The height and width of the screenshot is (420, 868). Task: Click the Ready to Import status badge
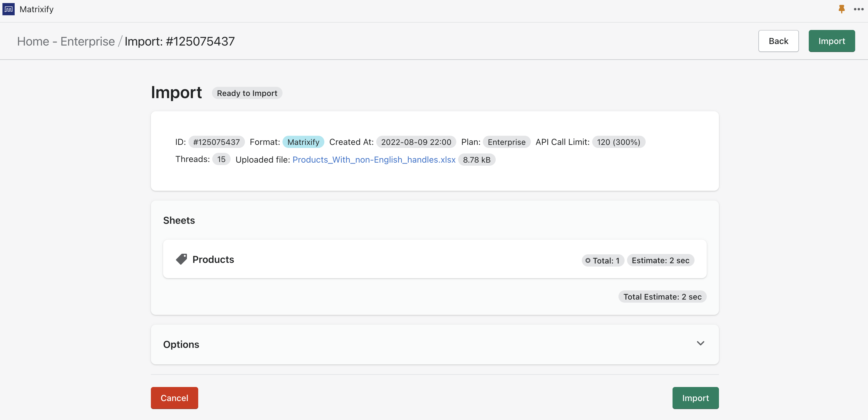point(247,93)
